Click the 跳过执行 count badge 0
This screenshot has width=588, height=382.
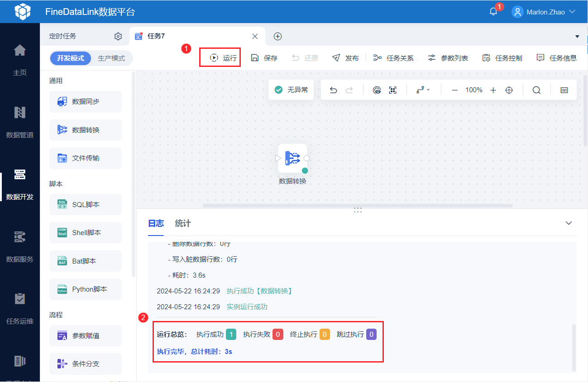pos(372,335)
